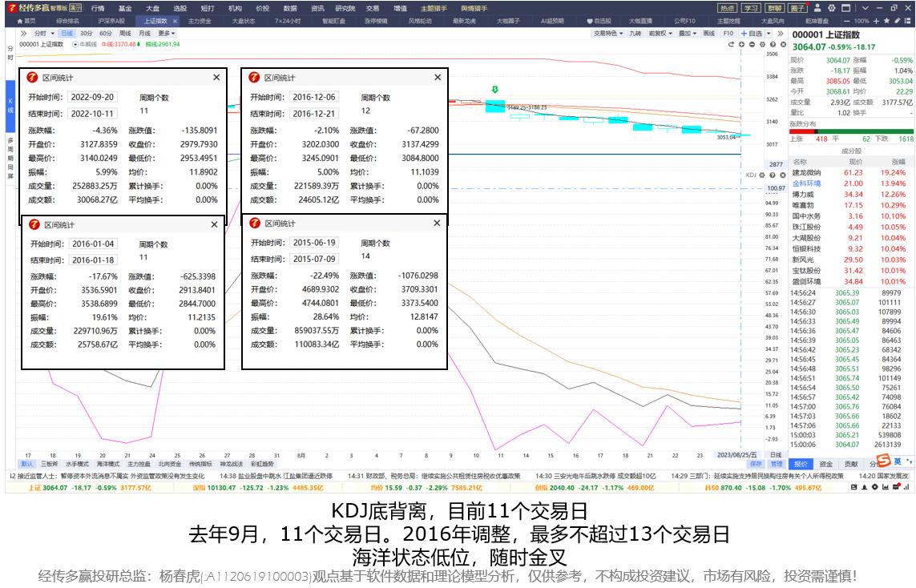
Task: Click stock 建龙微纳 in constituent list
Action: [806, 173]
